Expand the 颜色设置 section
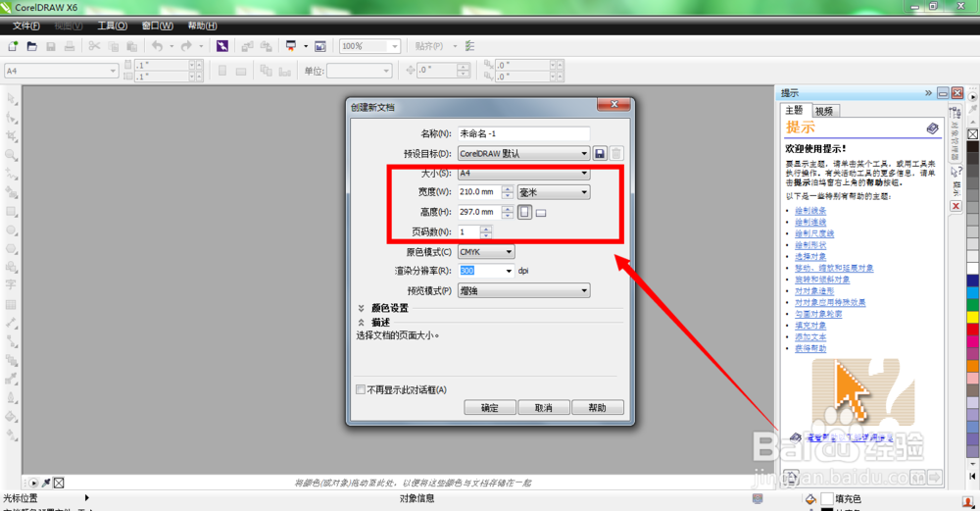 pos(362,308)
